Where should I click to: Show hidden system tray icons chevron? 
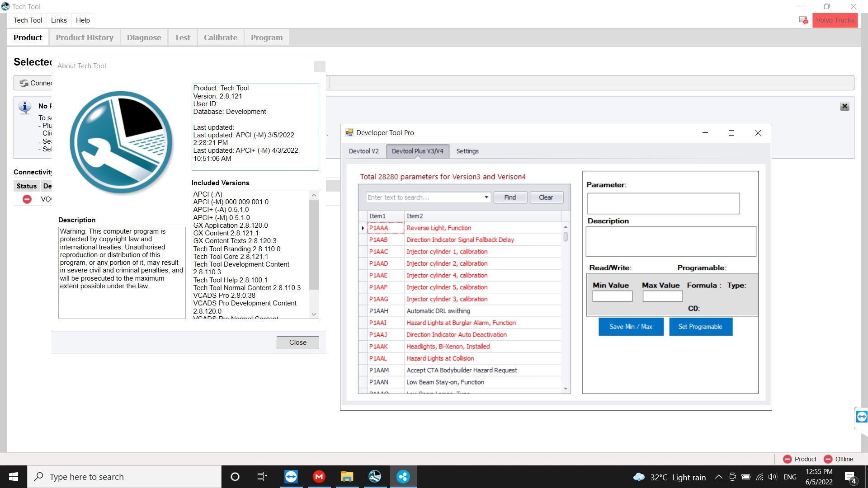(x=718, y=477)
